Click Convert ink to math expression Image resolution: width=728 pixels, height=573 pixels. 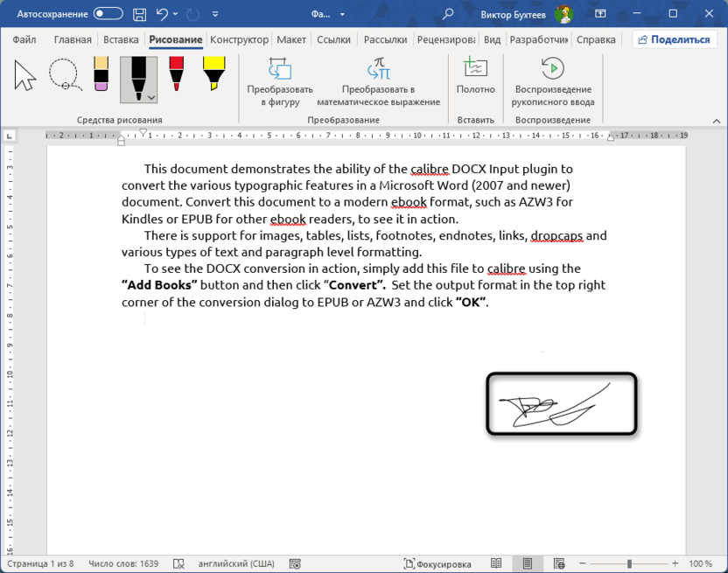[378, 82]
